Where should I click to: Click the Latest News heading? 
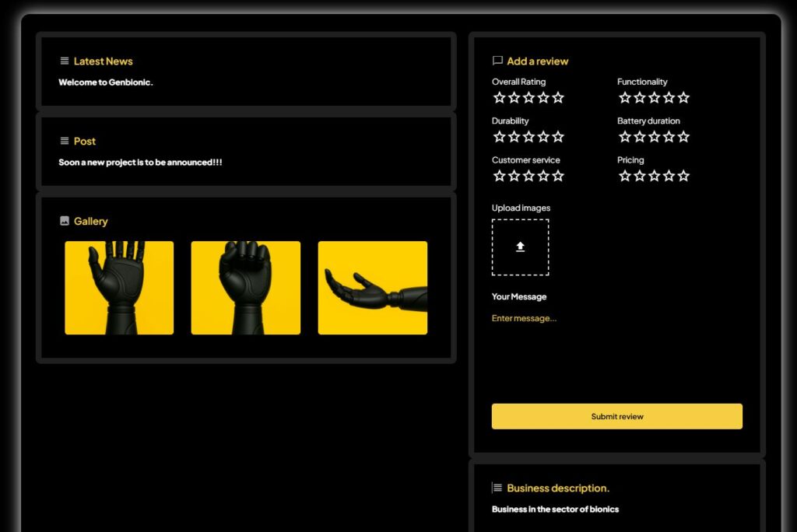(104, 61)
